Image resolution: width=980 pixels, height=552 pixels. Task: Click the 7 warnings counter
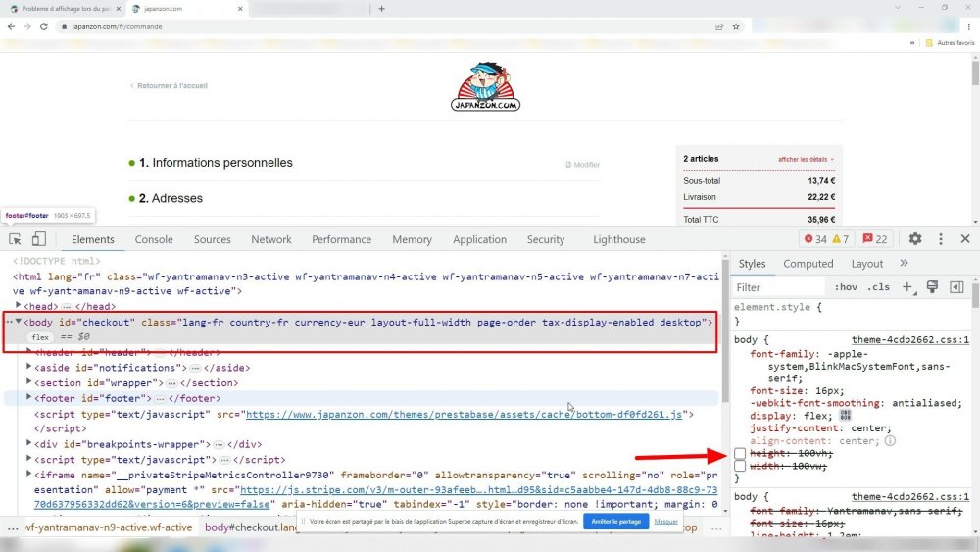coord(840,239)
